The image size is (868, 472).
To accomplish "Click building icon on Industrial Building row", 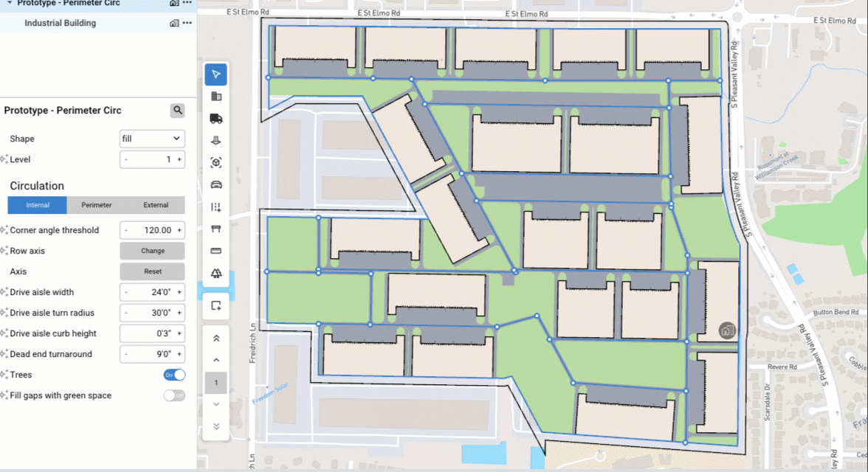I will pyautogui.click(x=174, y=23).
